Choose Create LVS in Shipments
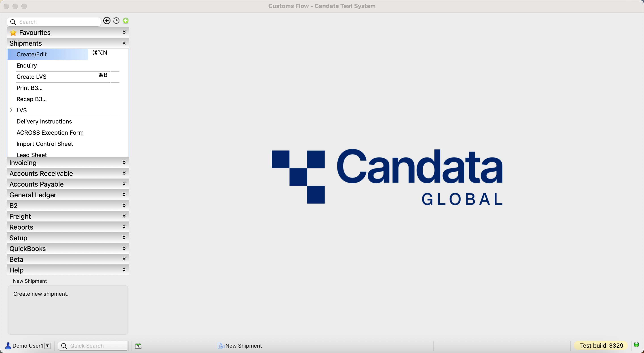The width and height of the screenshot is (644, 353). click(x=32, y=77)
